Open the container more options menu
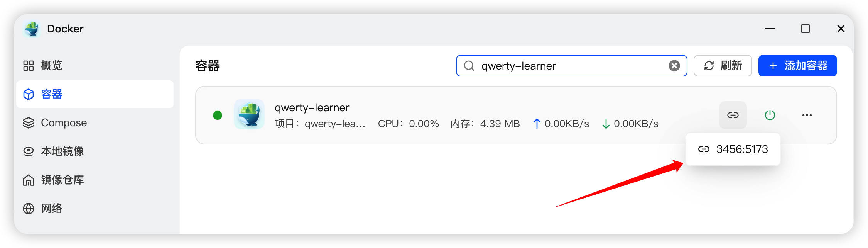Viewport: 868px width, 248px height. click(x=807, y=115)
